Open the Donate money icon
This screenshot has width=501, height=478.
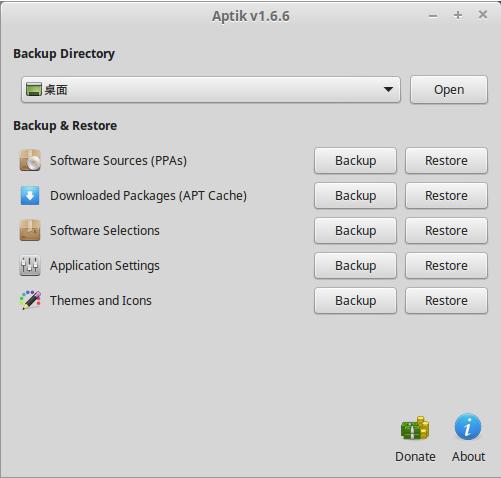pos(415,428)
